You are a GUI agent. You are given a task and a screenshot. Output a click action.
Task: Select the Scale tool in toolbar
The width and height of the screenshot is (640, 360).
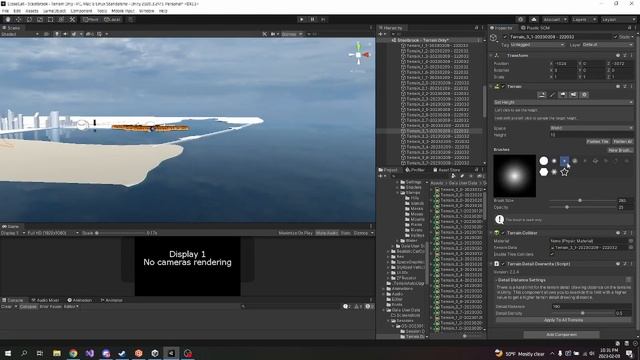pyautogui.click(x=40, y=19)
